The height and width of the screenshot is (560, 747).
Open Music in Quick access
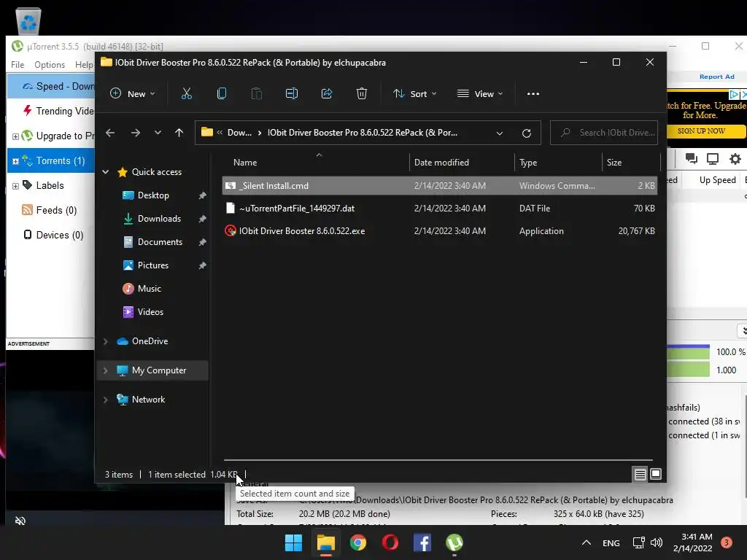[x=149, y=289]
